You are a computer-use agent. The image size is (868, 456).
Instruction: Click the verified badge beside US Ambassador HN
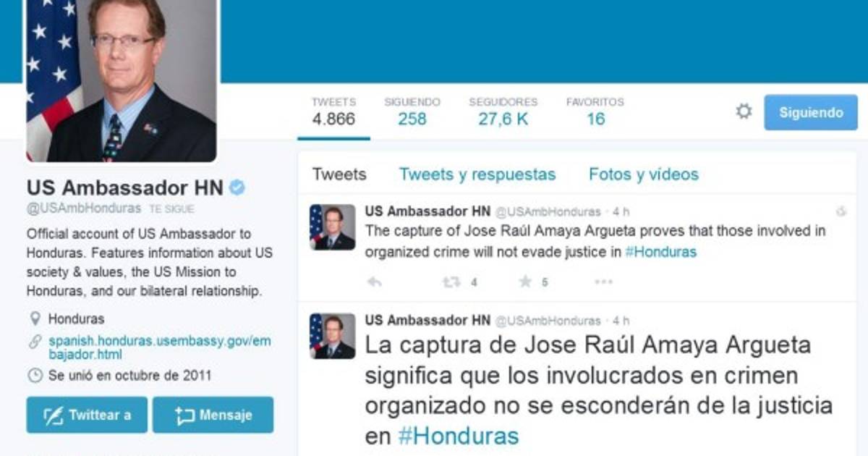(x=237, y=188)
